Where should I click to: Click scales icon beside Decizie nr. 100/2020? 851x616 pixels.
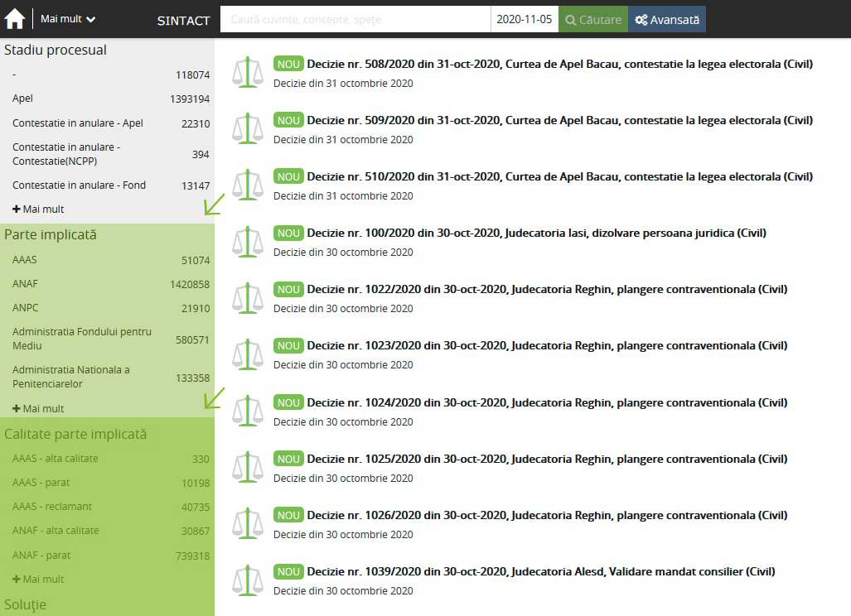click(x=247, y=241)
